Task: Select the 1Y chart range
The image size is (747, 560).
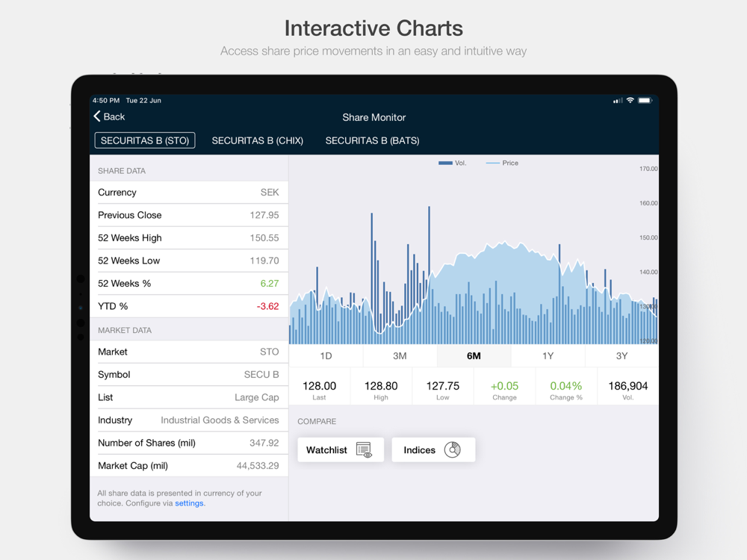Action: click(548, 355)
